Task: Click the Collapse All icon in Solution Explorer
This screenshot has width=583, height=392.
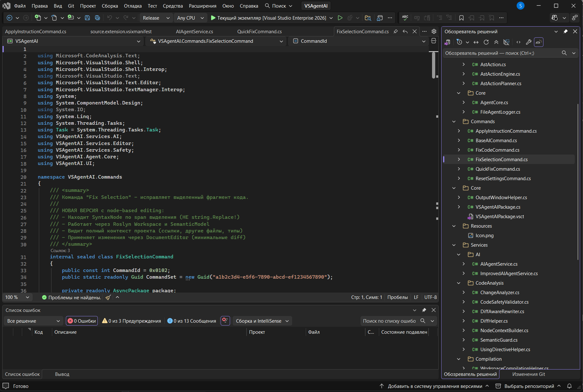Action: click(496, 42)
